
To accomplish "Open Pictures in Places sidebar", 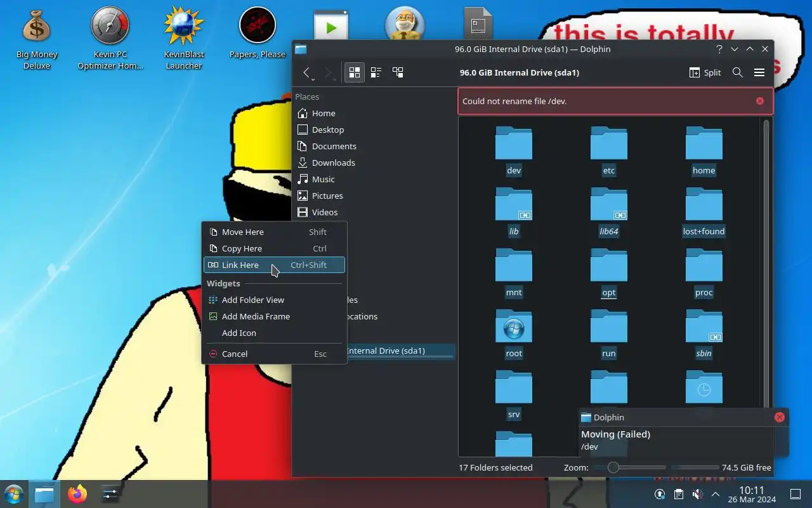I will click(x=374, y=196).
